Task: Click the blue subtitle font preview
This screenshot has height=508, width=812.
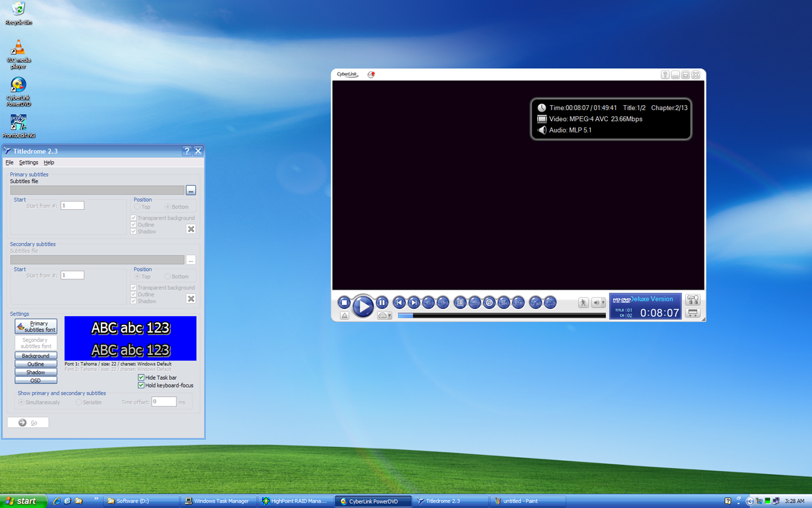Action: (x=130, y=339)
